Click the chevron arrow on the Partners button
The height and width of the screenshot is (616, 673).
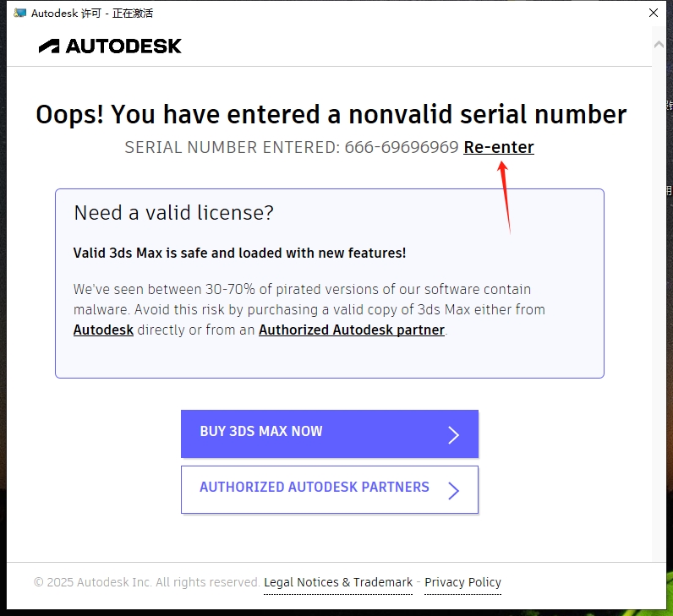453,490
